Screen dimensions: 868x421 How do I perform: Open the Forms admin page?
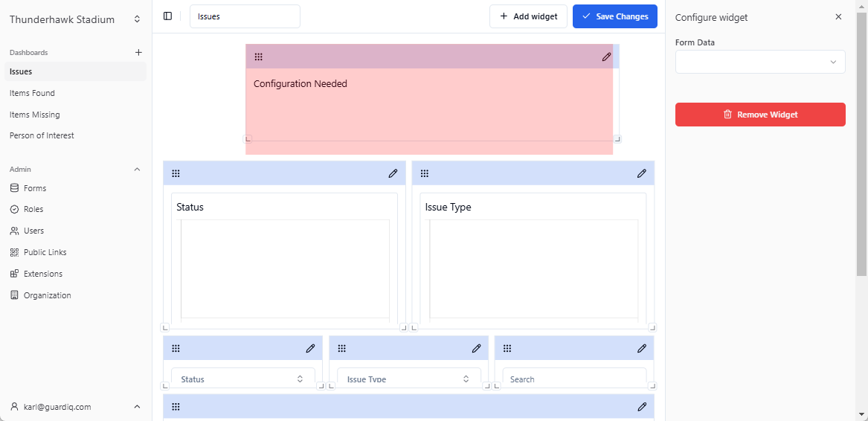pos(34,188)
